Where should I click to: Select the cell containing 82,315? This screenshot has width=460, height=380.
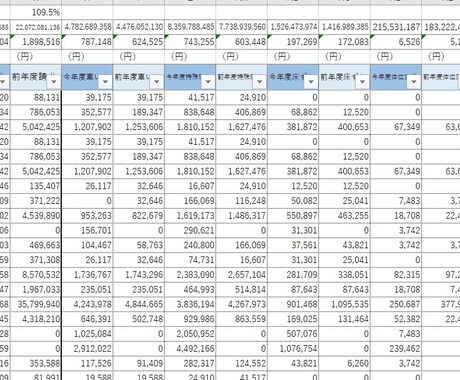(396, 275)
